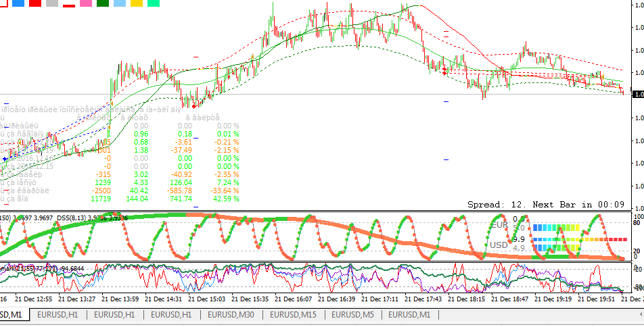This screenshot has width=644, height=327.
Task: Click the 21 Dec 16:07 time label
Action: tap(293, 299)
